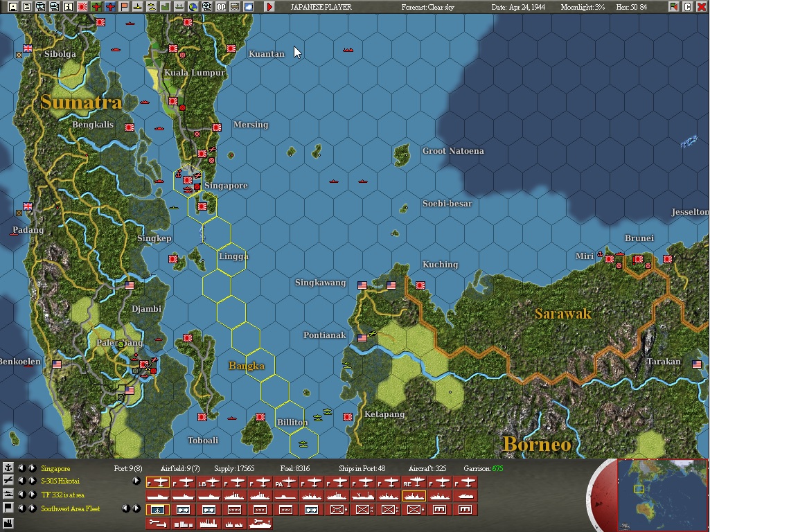Select the PA patrol air unit

pyautogui.click(x=285, y=482)
